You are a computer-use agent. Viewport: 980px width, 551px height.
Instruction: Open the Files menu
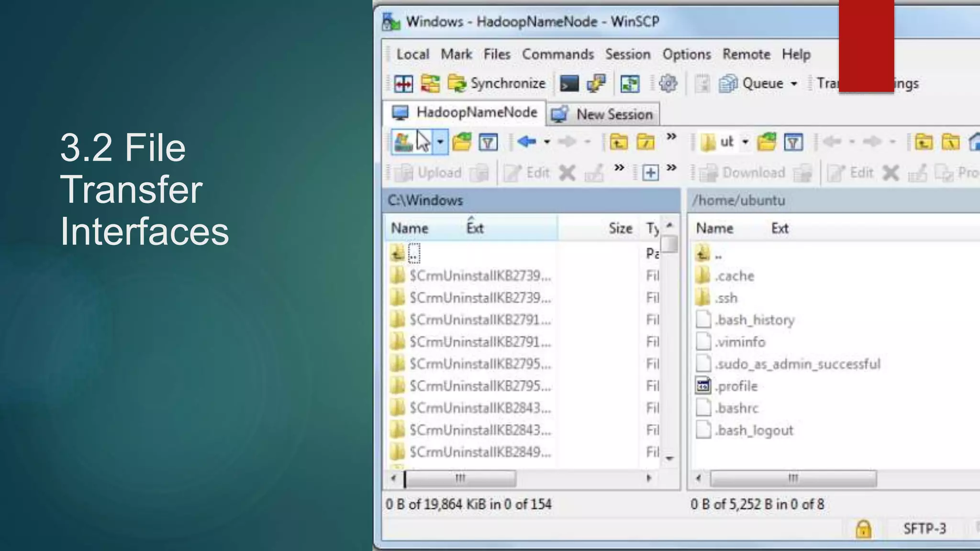497,54
